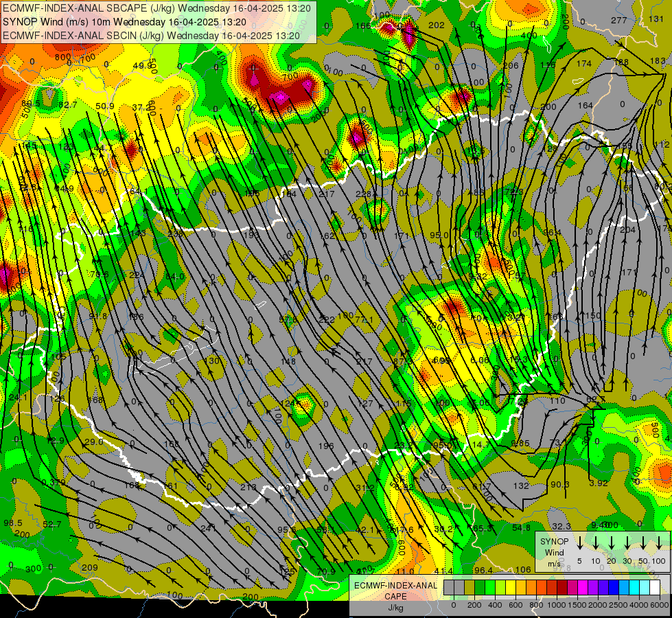Screen dimensions: 672x618
Task: Select the dark green CAPE legend swatch
Action: (x=480, y=587)
